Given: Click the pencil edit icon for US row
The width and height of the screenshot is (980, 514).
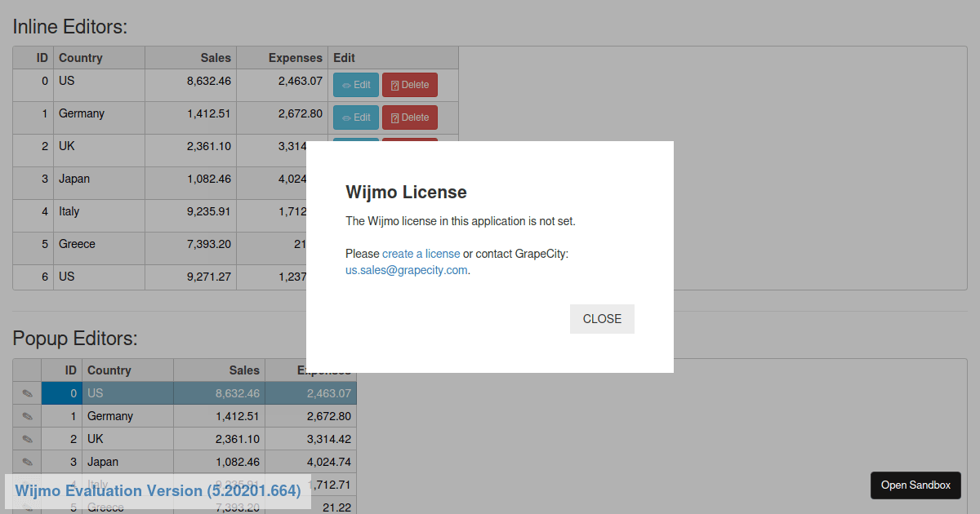Looking at the screenshot, I should 27,393.
